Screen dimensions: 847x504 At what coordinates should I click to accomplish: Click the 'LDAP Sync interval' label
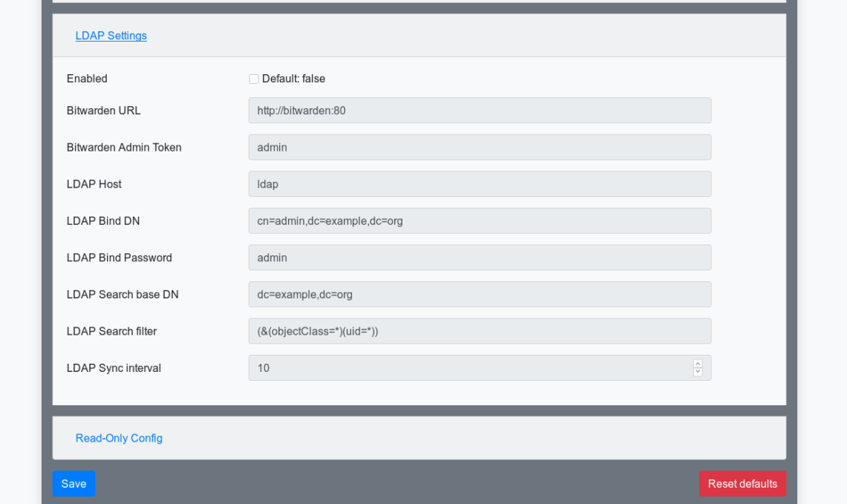point(114,367)
